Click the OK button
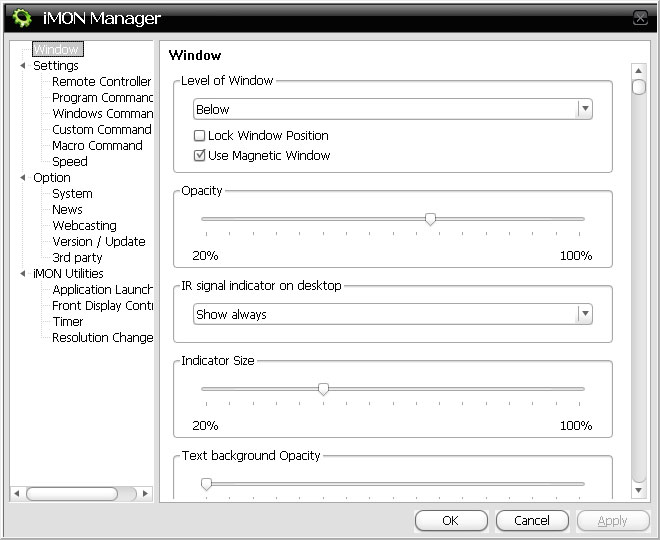Viewport: 660px width, 540px height. pyautogui.click(x=451, y=521)
